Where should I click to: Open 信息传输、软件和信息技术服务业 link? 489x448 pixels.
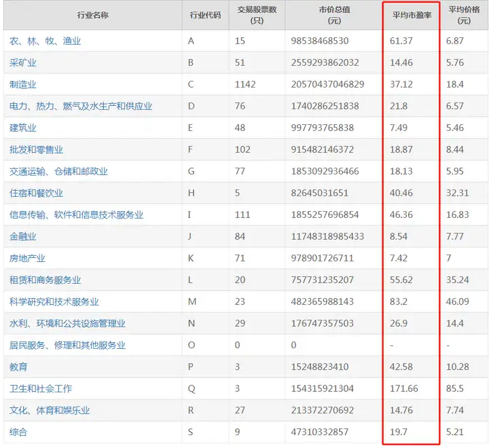coord(76,214)
